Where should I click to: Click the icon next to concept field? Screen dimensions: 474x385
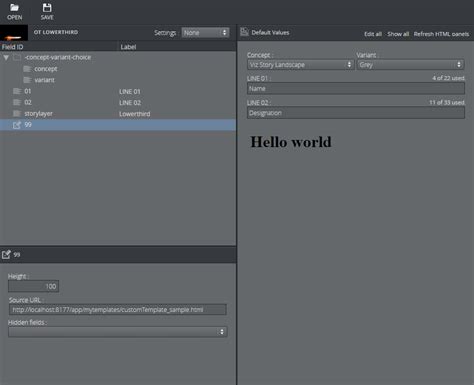tap(27, 69)
